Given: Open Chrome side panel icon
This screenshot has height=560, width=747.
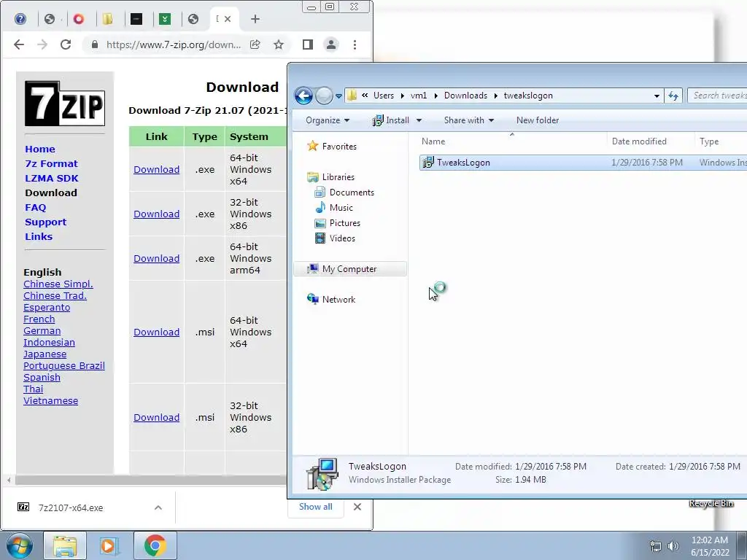Looking at the screenshot, I should (308, 44).
